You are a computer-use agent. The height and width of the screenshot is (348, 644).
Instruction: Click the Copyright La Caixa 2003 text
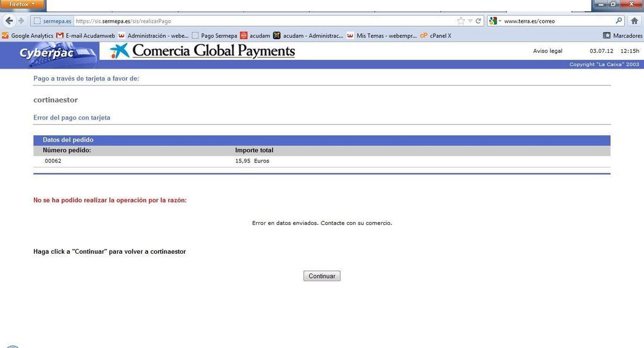click(x=604, y=64)
